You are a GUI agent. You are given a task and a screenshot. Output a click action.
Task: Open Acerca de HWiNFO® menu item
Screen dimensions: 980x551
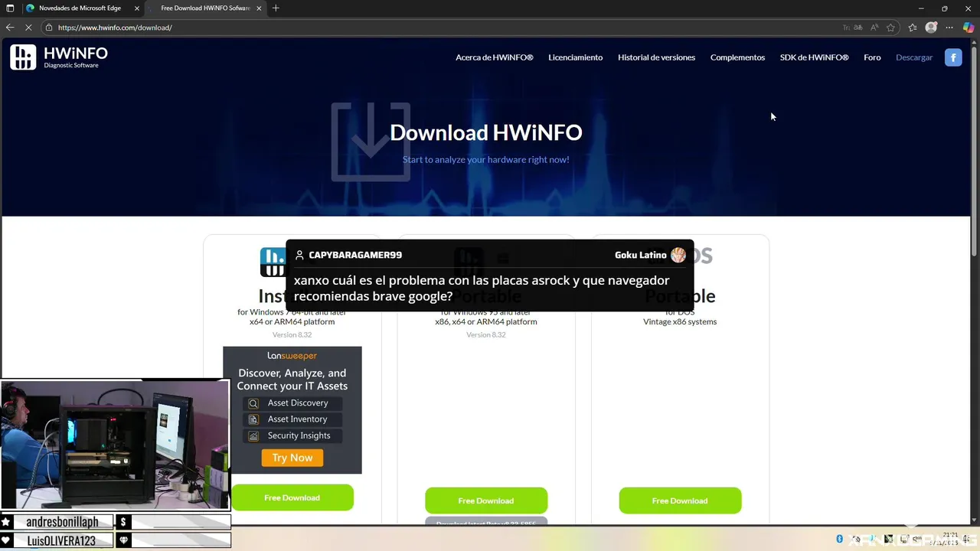(x=494, y=57)
